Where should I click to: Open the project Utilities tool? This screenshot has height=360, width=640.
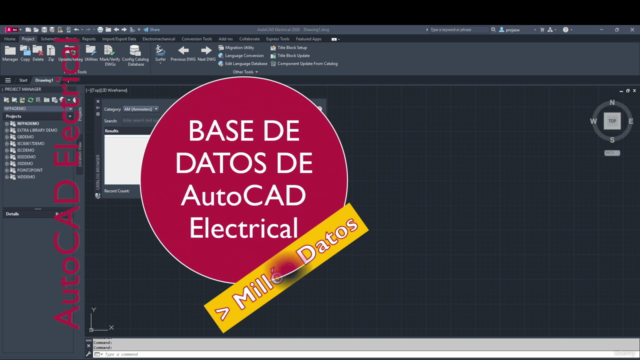(91, 53)
